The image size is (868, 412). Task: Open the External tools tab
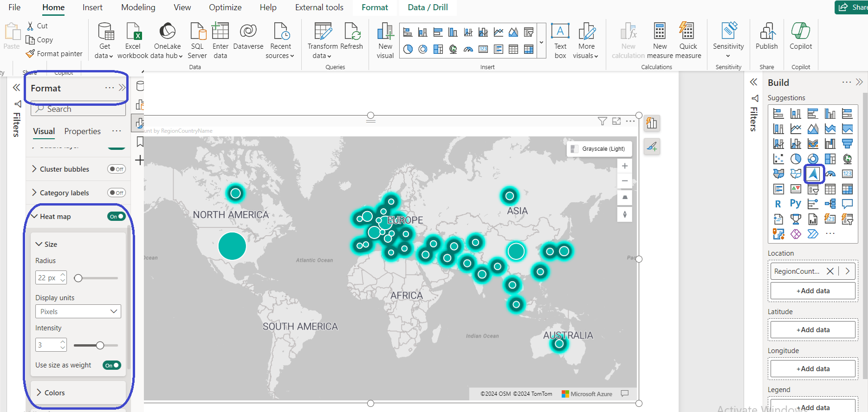[319, 7]
